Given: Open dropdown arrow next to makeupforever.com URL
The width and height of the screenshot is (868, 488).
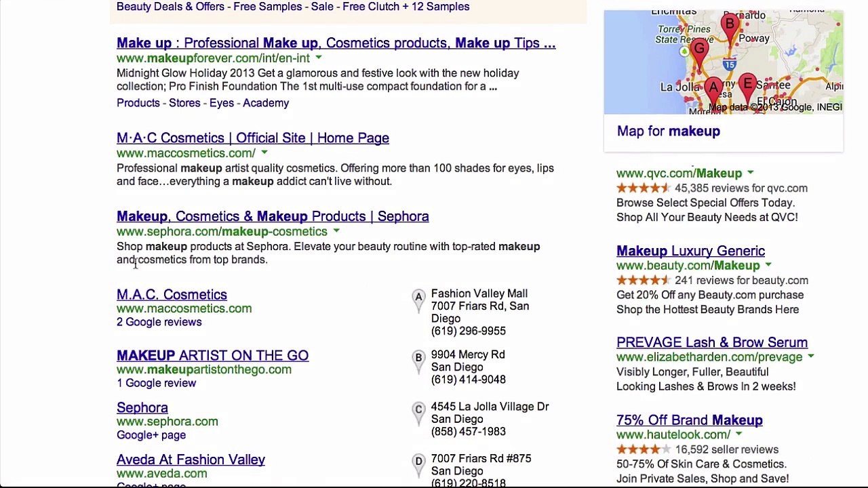Looking at the screenshot, I should coord(318,58).
